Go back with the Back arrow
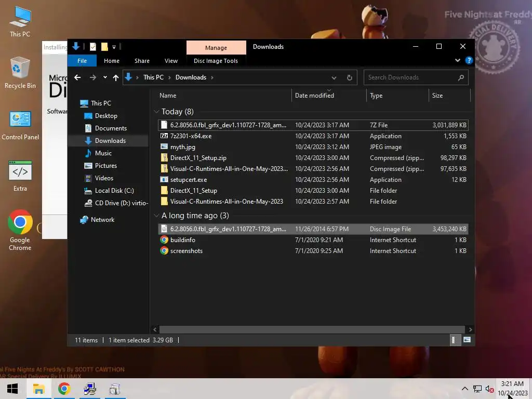This screenshot has height=399, width=532. pyautogui.click(x=77, y=77)
